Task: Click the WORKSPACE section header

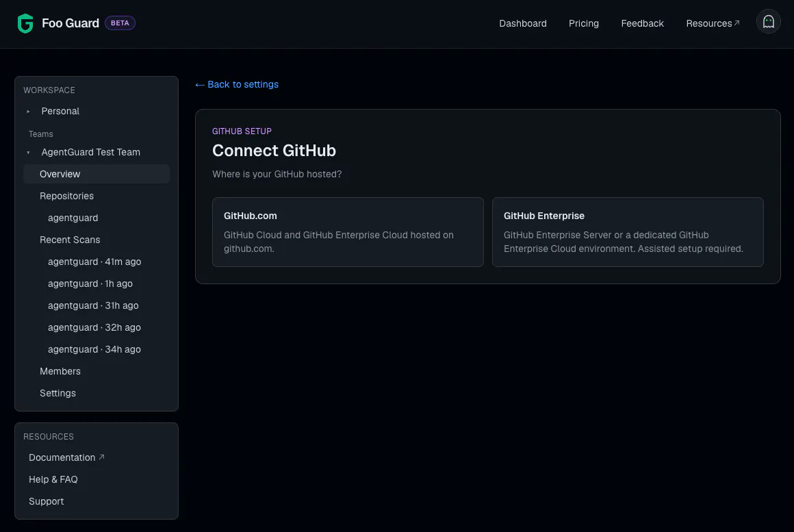Action: point(49,90)
